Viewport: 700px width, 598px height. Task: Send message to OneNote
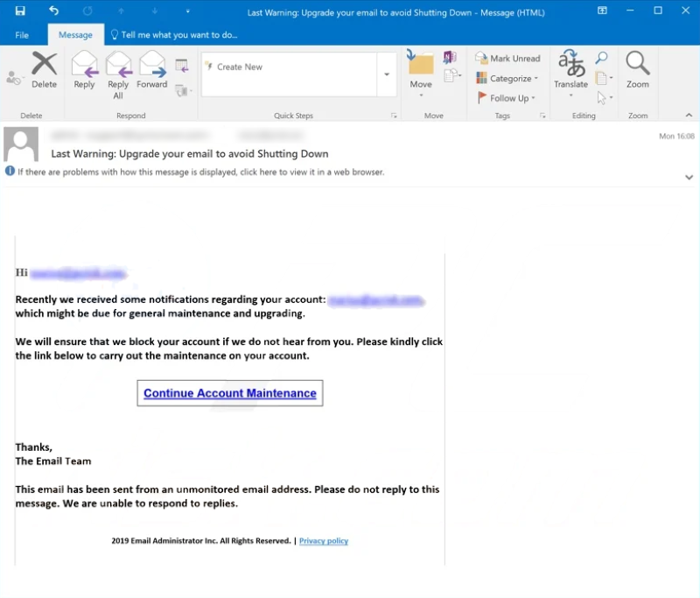point(449,57)
